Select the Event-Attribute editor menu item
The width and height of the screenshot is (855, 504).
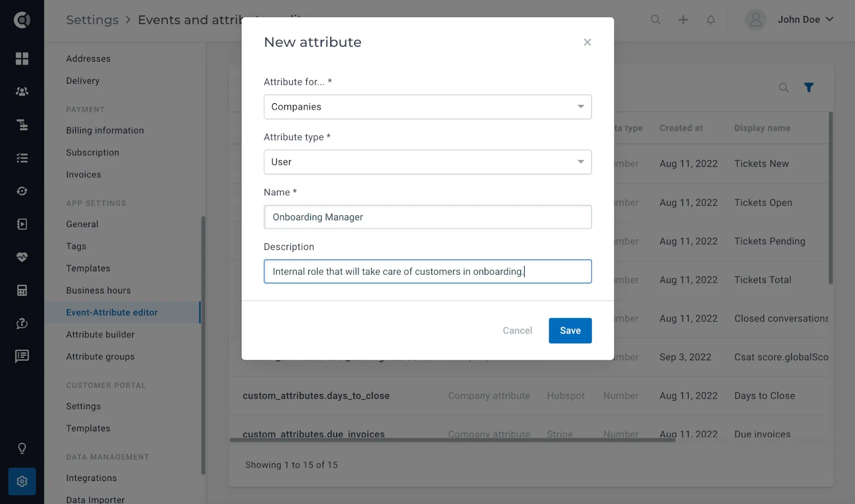(x=122, y=313)
